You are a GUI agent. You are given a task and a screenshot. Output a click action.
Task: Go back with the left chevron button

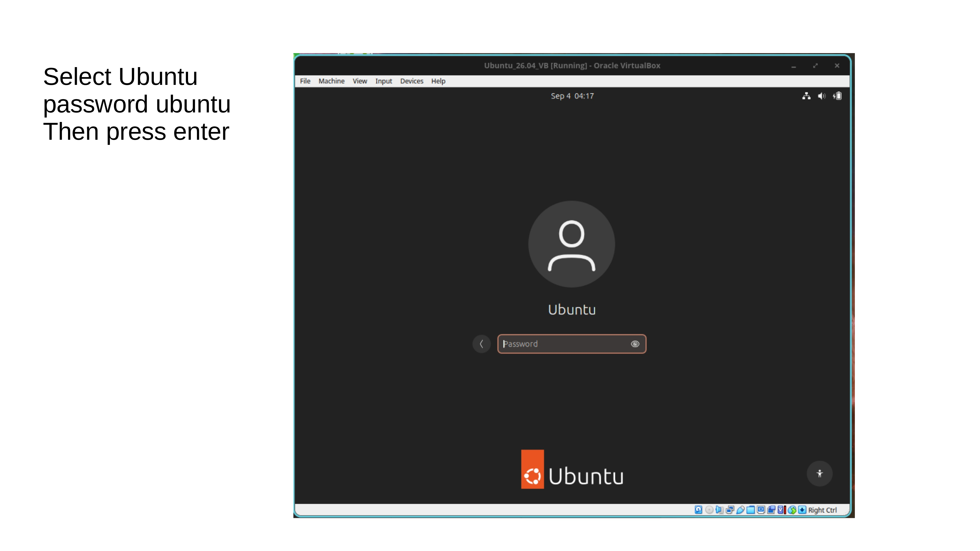[482, 344]
